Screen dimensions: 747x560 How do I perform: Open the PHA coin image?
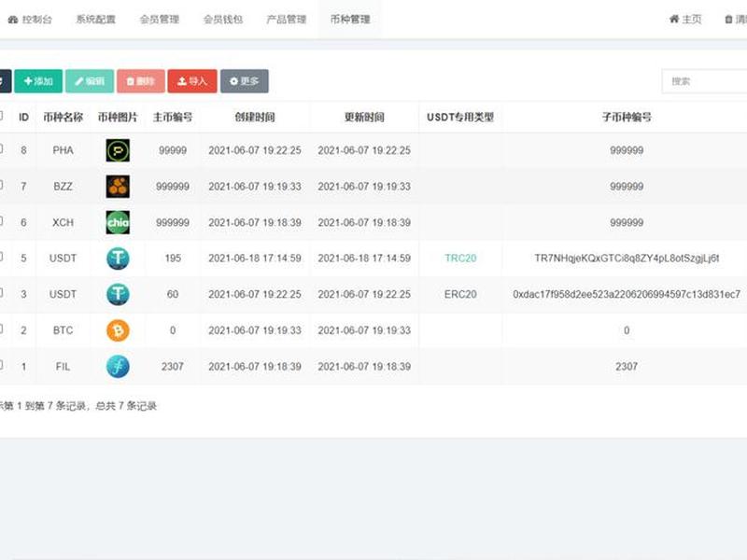[x=118, y=150]
